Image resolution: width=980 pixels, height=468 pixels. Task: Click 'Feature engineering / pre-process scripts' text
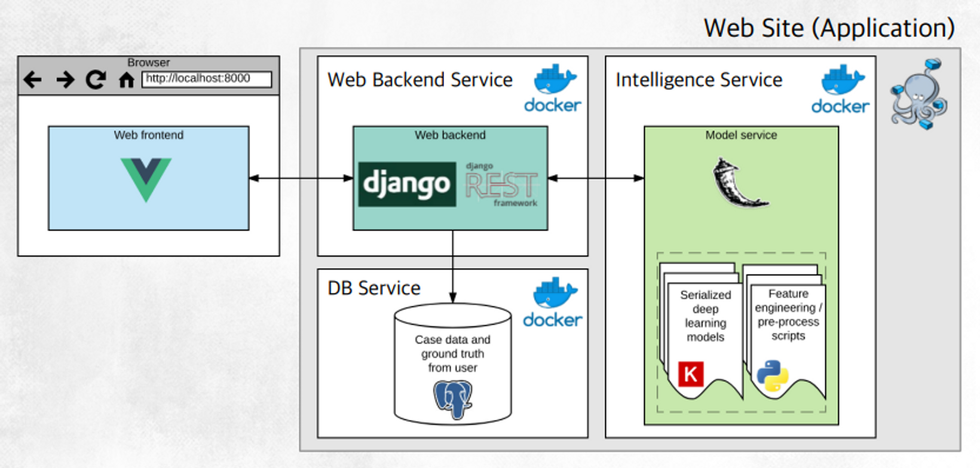[x=788, y=315]
